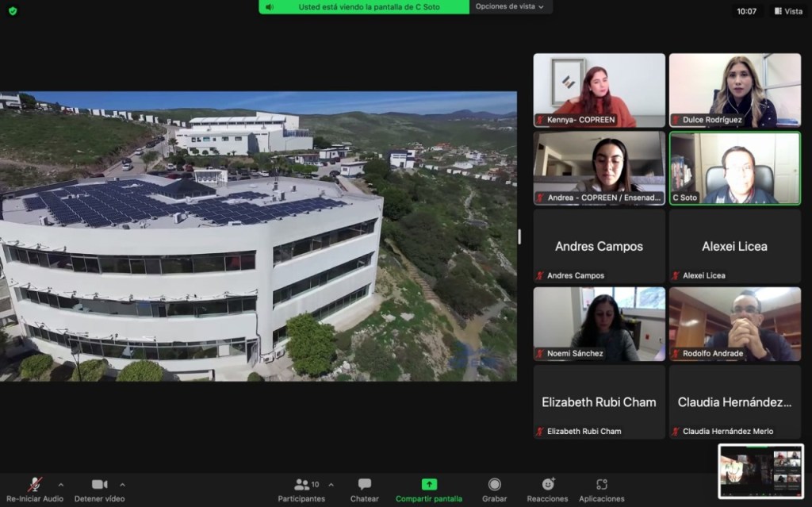Expand the arrow next to Participantes
This screenshot has width=812, height=507.
(x=331, y=484)
